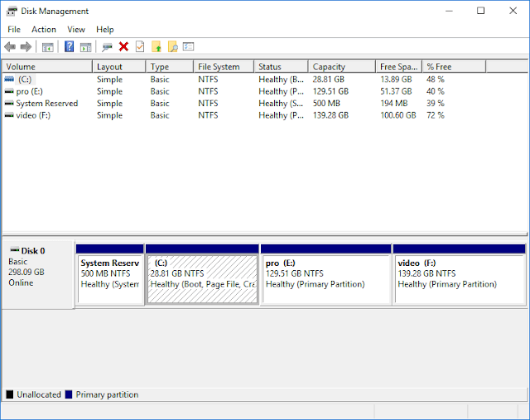Click the 194 MB free space cell
Viewport: 530px width, 420px height.
click(x=394, y=104)
